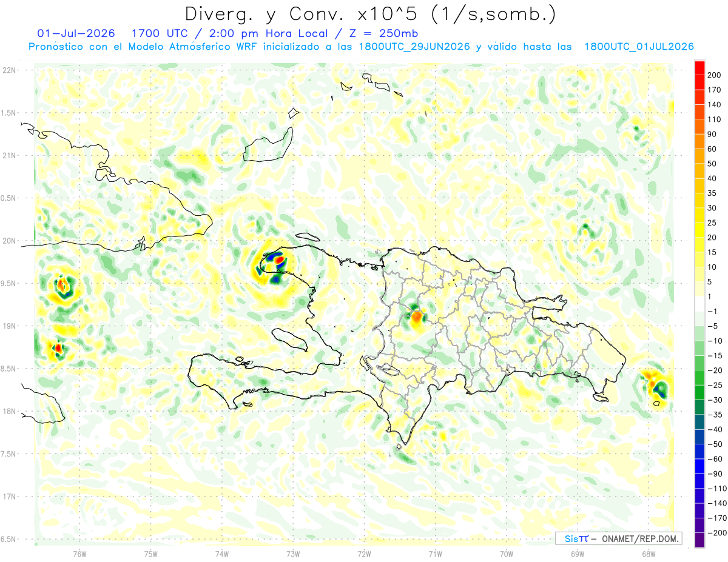
Task: Click the latitude label '8.5N'
Action: coord(8,369)
